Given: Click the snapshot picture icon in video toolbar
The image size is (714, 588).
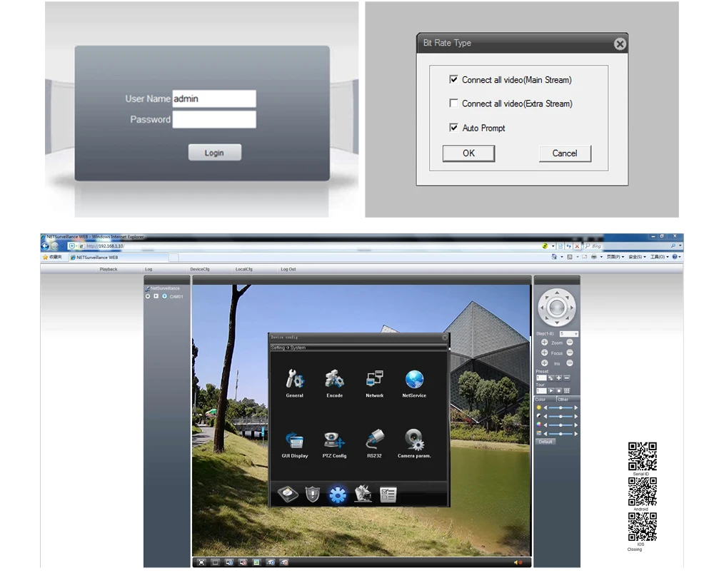Looking at the screenshot, I should pyautogui.click(x=256, y=562).
